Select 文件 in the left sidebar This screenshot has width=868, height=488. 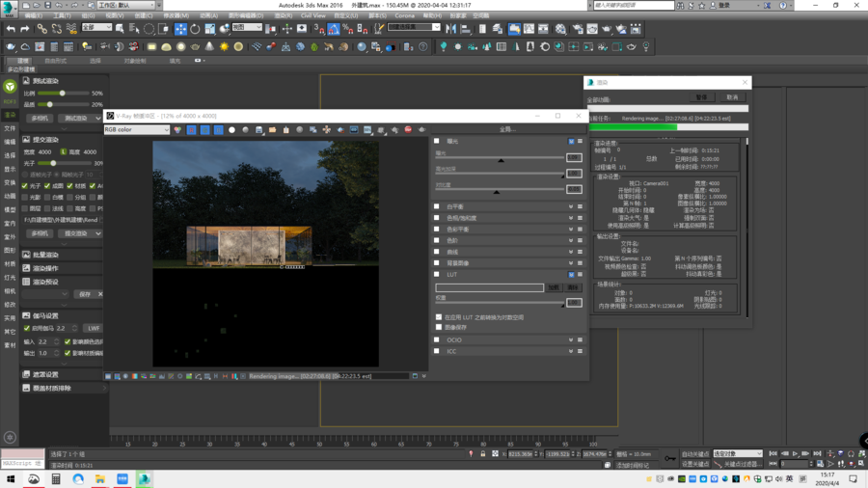(10, 128)
